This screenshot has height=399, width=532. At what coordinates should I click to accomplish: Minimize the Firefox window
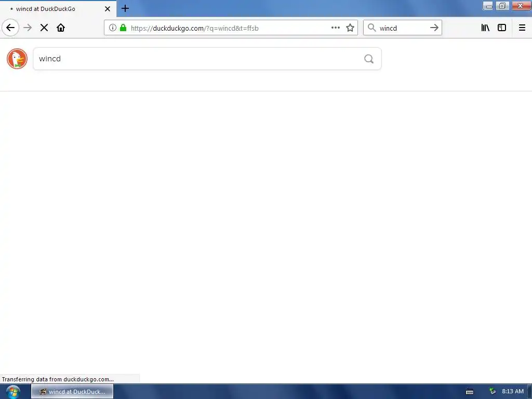point(488,6)
